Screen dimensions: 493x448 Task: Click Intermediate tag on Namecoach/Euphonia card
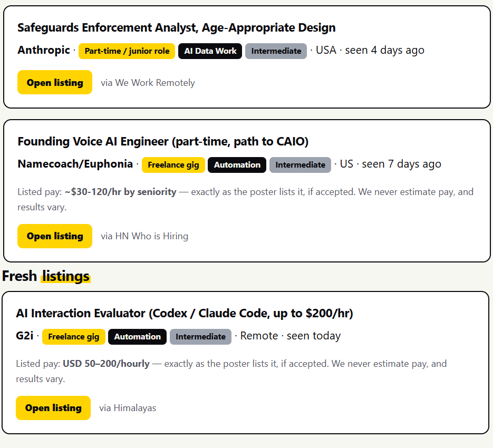click(x=300, y=165)
